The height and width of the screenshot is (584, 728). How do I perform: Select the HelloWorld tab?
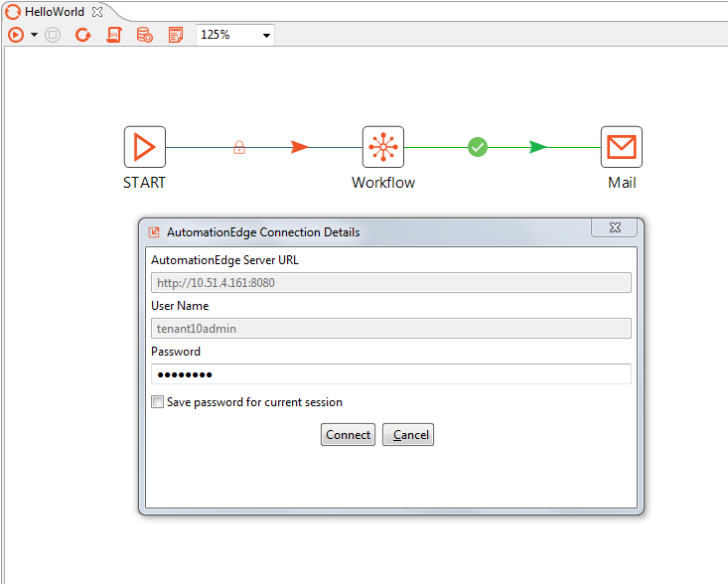[55, 12]
